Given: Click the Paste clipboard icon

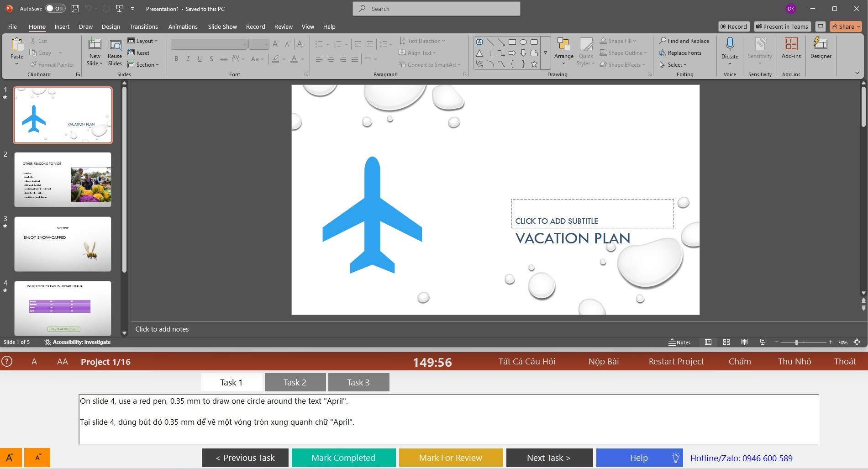Looking at the screenshot, I should pos(17,45).
